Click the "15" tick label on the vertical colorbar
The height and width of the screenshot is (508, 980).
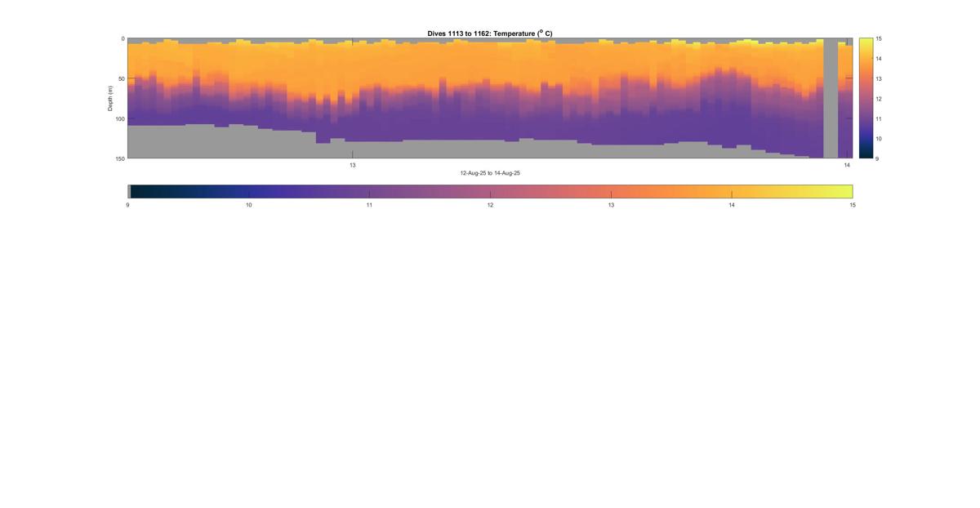[877, 39]
